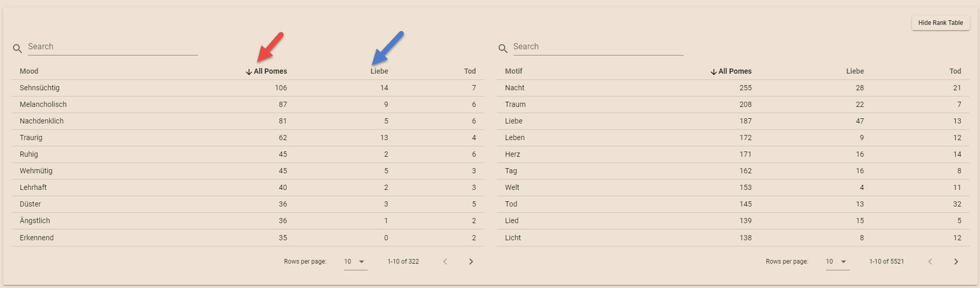Viewport: 980px width, 288px height.
Task: Sort Mood table by Liebe column
Action: [379, 71]
